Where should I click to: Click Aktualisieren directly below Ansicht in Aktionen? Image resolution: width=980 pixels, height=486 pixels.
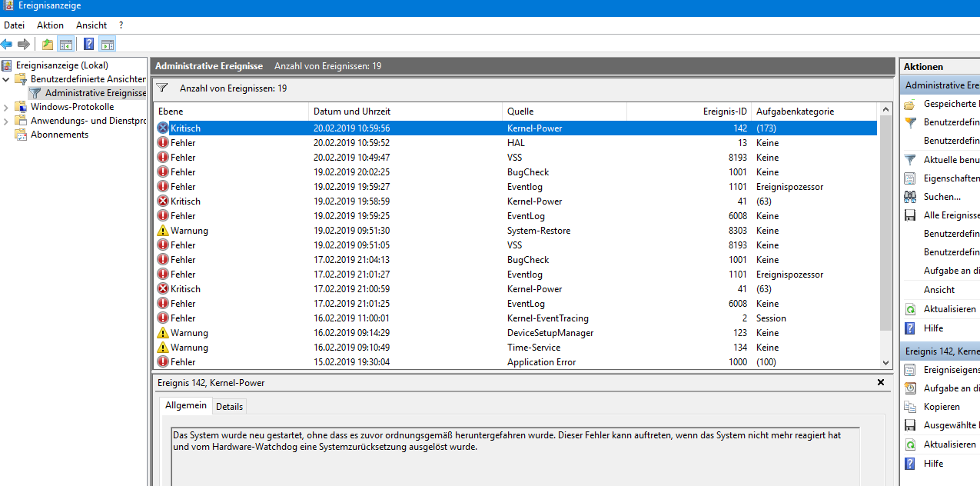tap(950, 309)
